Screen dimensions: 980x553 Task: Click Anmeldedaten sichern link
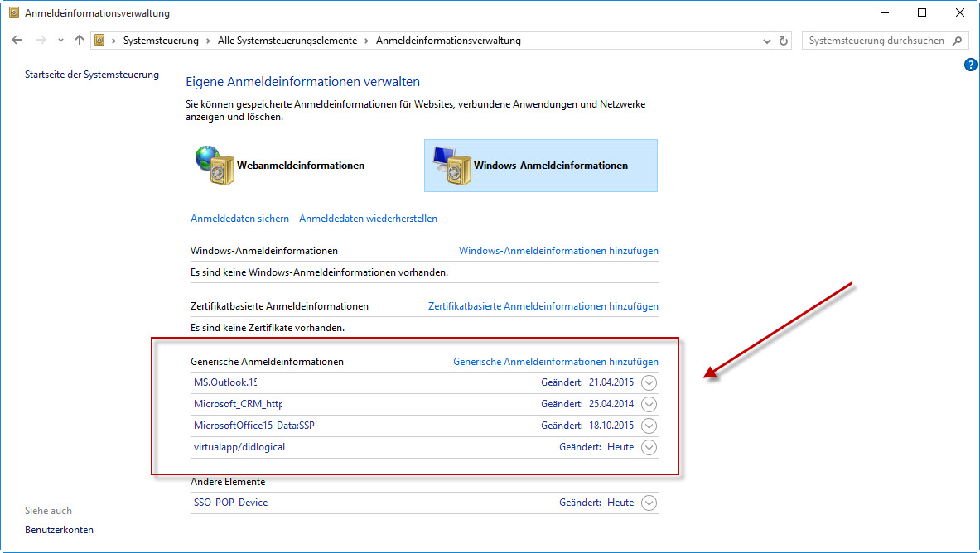239,219
